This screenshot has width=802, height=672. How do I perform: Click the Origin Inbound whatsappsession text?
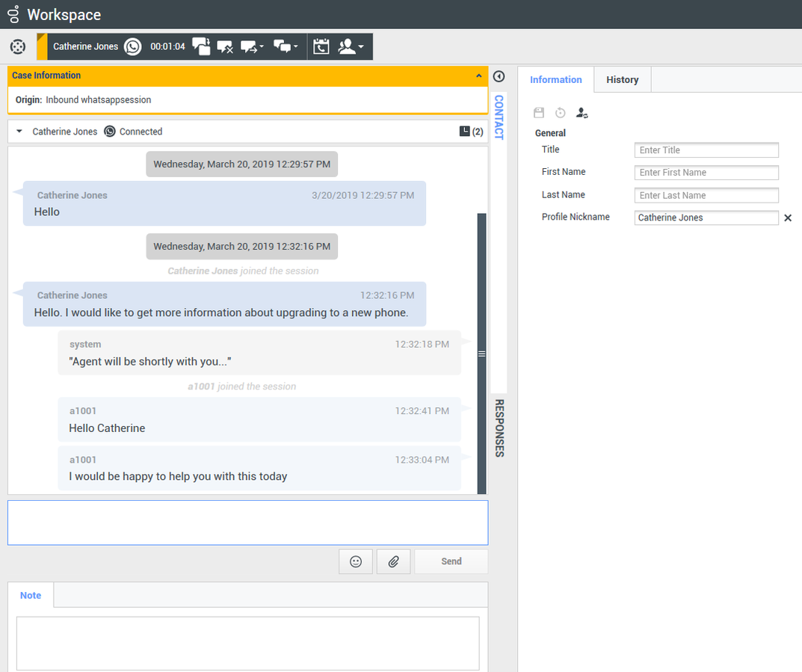(x=83, y=99)
